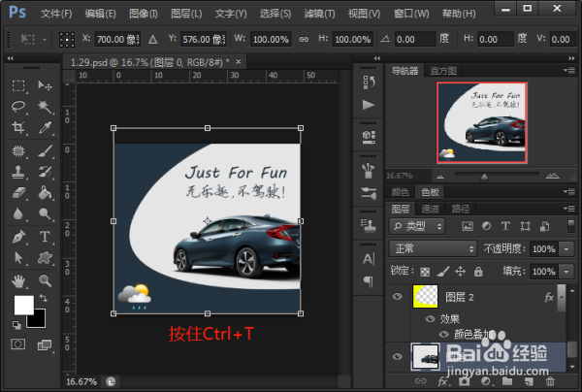This screenshot has height=392, width=582.
Task: Toggle lock image pixels brush icon
Action: (443, 272)
